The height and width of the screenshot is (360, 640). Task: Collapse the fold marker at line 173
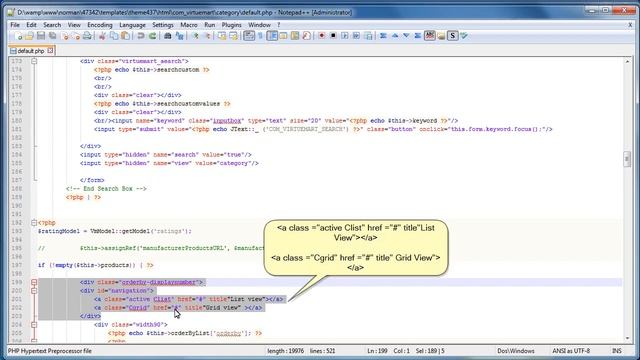coord(34,61)
